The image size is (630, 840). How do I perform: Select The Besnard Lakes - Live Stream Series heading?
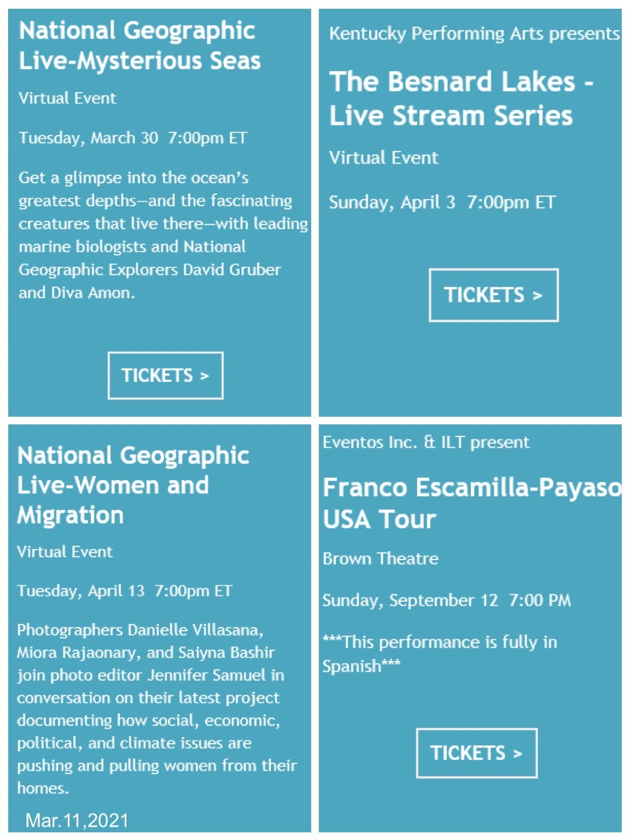tap(460, 98)
